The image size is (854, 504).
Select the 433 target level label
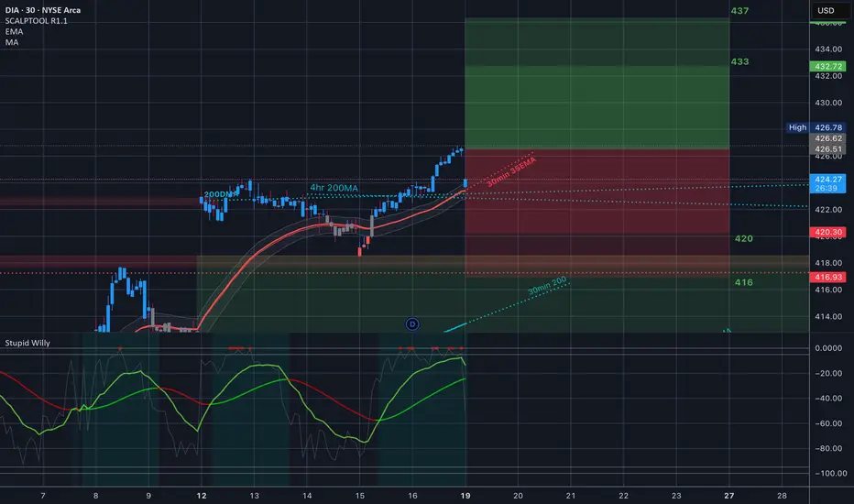(739, 61)
